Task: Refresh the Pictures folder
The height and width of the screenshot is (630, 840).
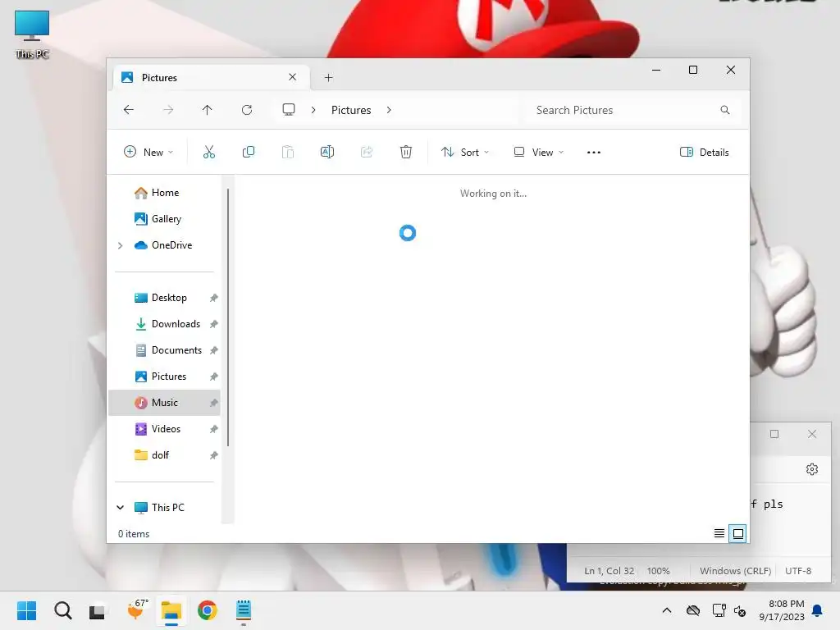Action: [247, 110]
